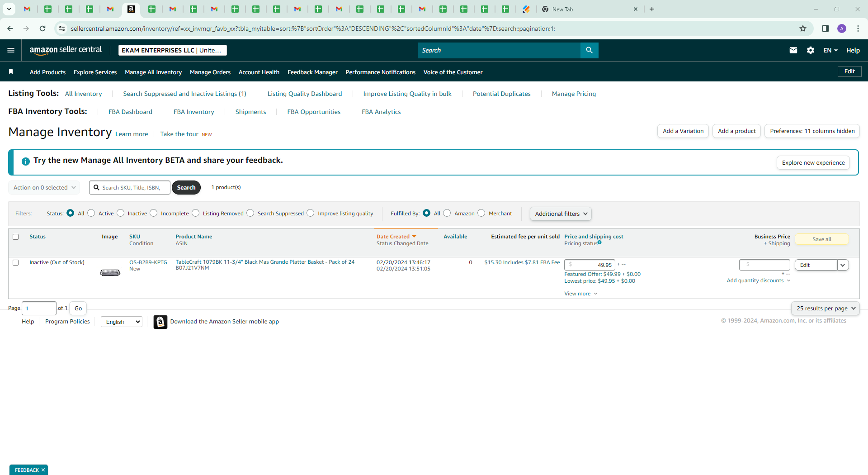The width and height of the screenshot is (868, 475).
Task: Open the OS-B2B9-KPTG SKU link
Action: [148, 262]
